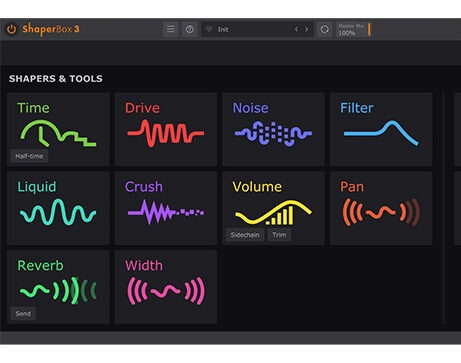Image resolution: width=461 pixels, height=363 pixels.
Task: Click the Half-time button under Time
Action: tap(29, 156)
